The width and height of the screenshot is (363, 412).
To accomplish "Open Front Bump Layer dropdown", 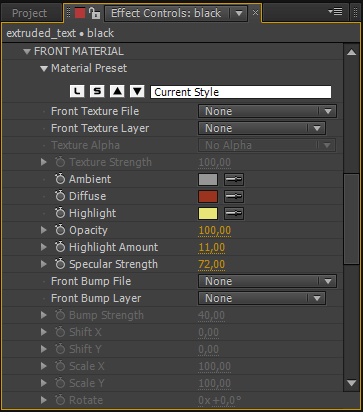I will pyautogui.click(x=262, y=298).
